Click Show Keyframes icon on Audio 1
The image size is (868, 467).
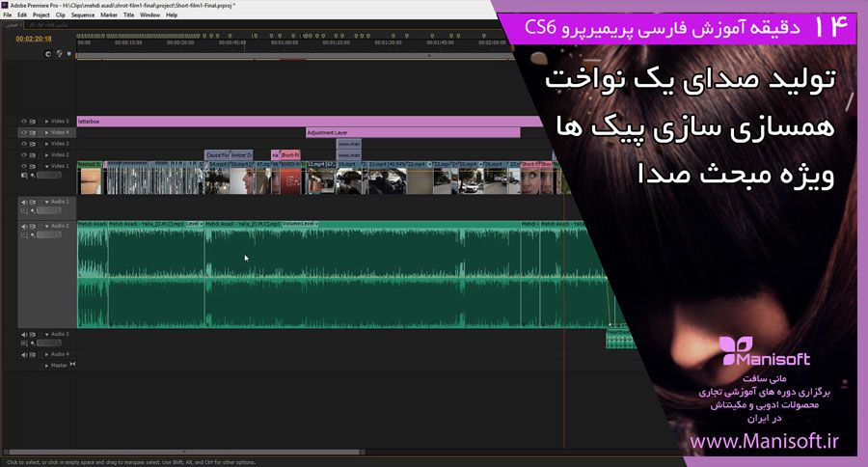[x=33, y=210]
